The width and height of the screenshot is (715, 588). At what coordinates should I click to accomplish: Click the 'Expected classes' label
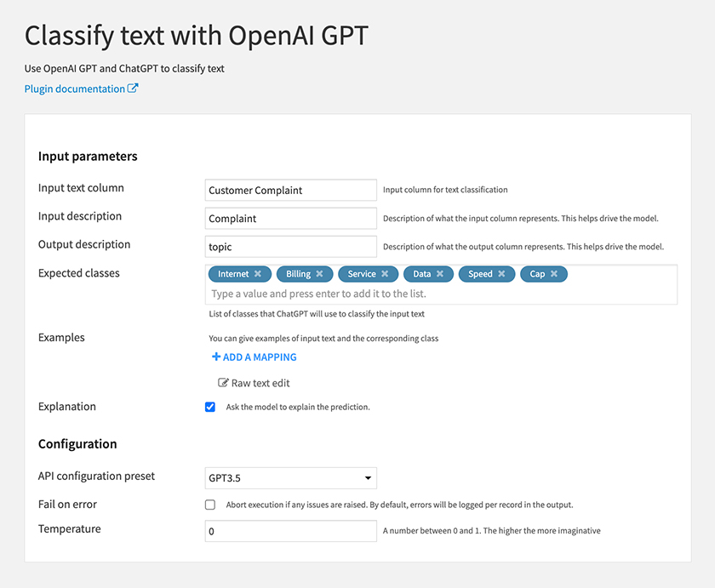pyautogui.click(x=79, y=273)
